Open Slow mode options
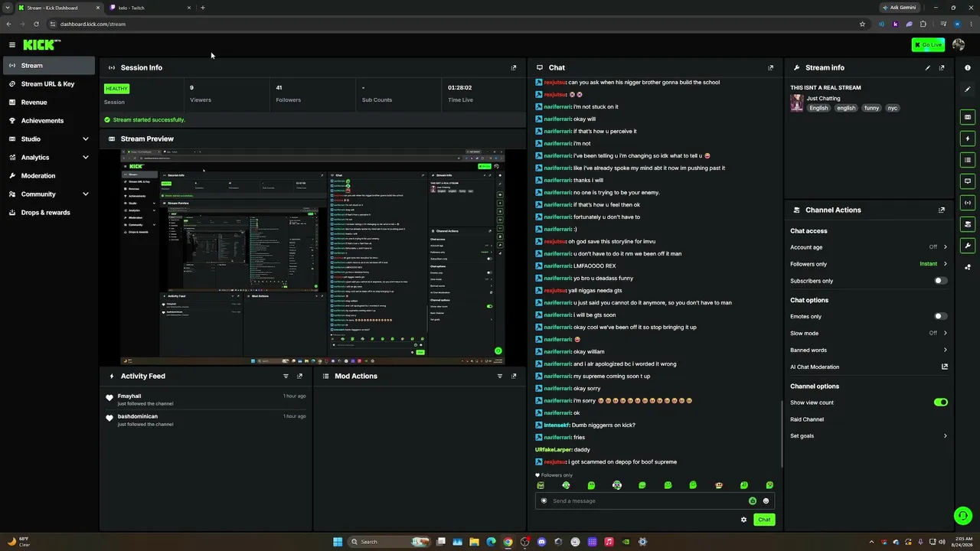Image resolution: width=980 pixels, height=551 pixels. click(869, 334)
